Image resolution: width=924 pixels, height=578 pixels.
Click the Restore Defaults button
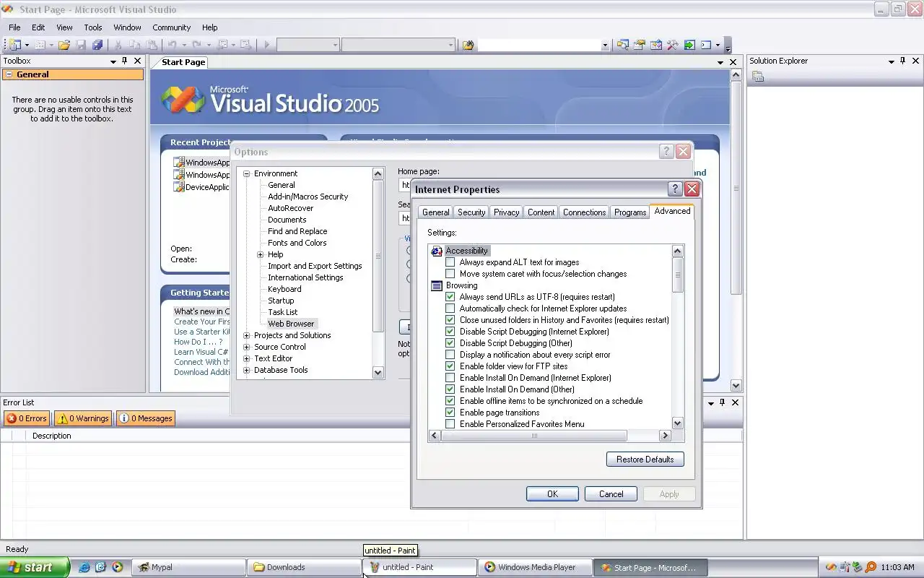click(x=645, y=460)
